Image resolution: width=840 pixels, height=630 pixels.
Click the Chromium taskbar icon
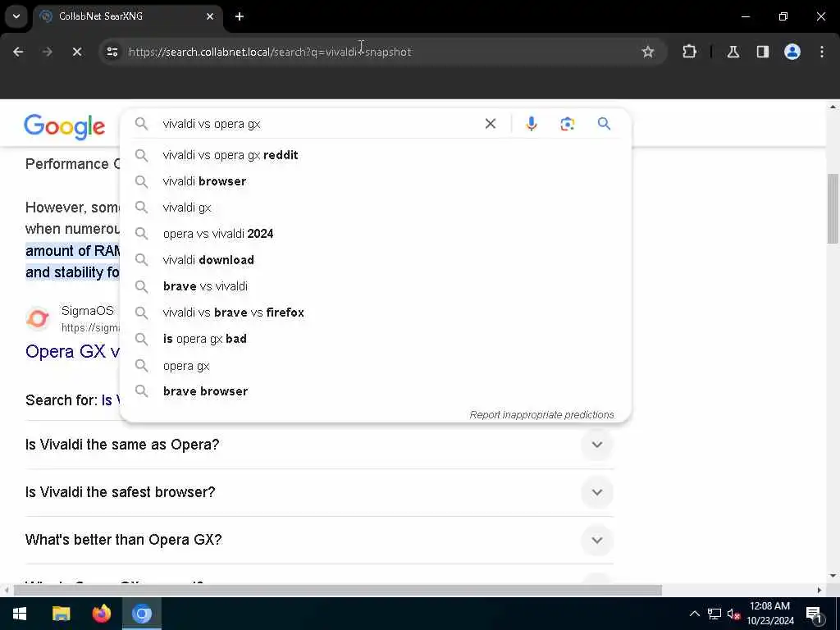pyautogui.click(x=142, y=614)
